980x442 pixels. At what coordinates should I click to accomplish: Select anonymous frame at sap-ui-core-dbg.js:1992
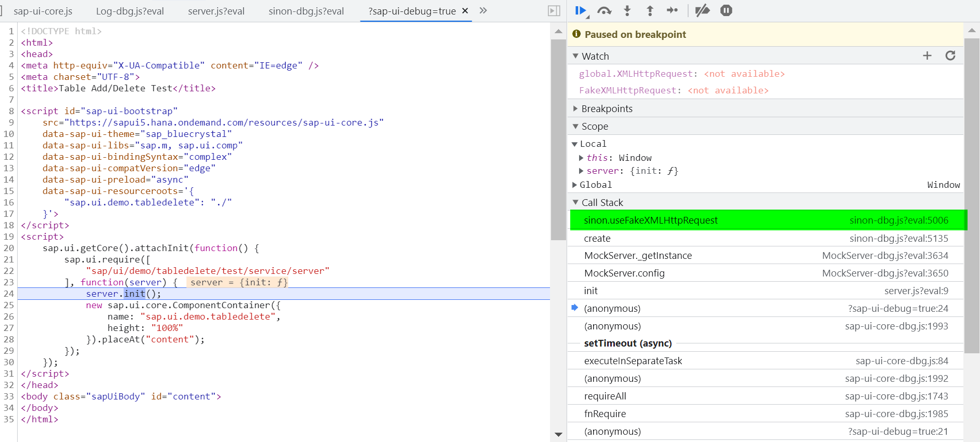click(766, 378)
